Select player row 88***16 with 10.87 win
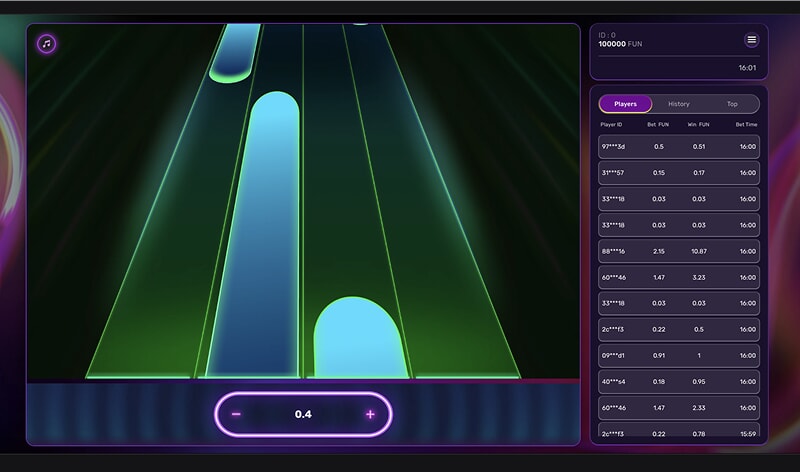The height and width of the screenshot is (472, 800). point(679,251)
